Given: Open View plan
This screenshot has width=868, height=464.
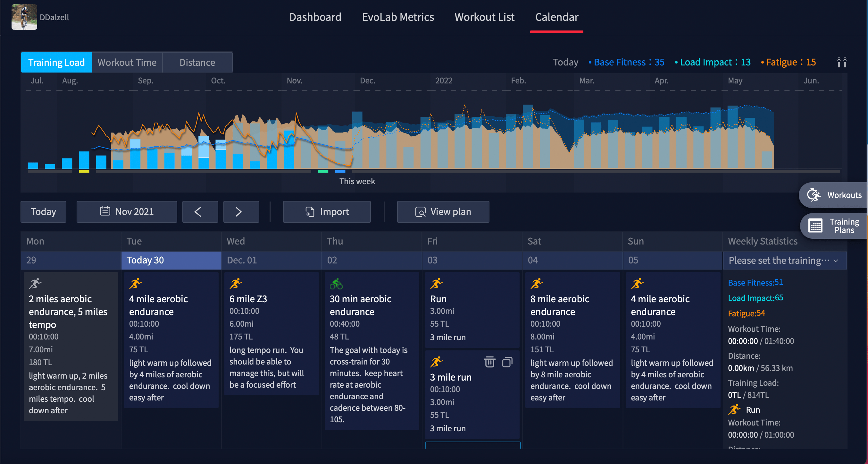Looking at the screenshot, I should [443, 211].
